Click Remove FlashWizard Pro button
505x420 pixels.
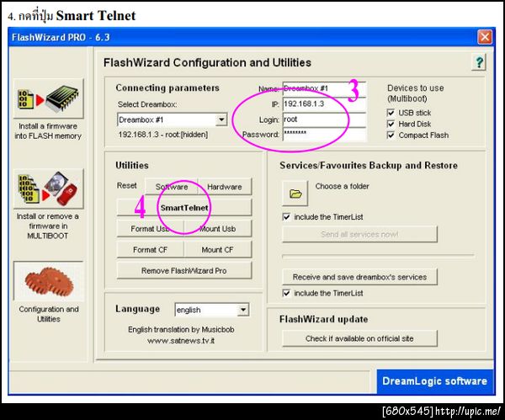(x=184, y=270)
